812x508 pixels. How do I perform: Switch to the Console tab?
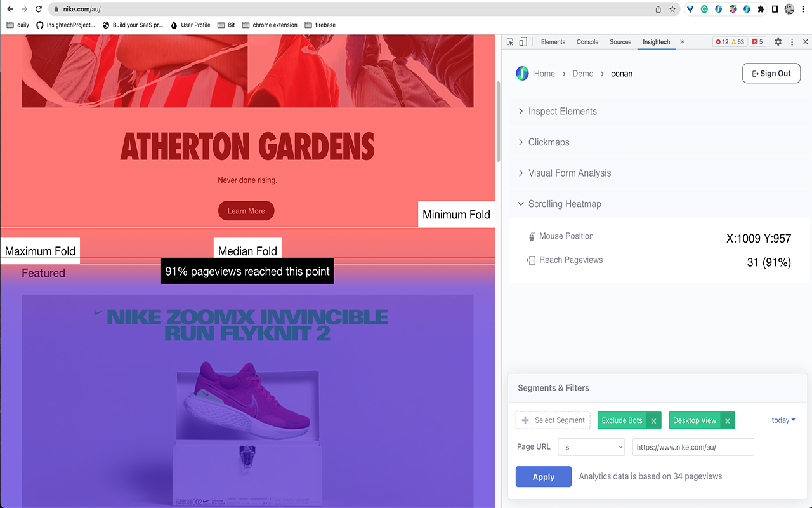coord(587,42)
